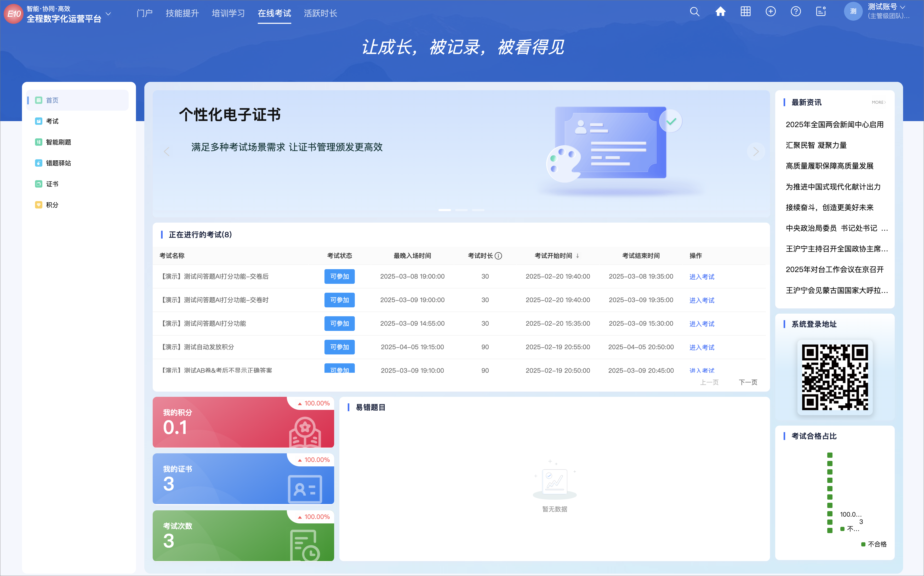This screenshot has height=576, width=924.
Task: Switch to 技能提升 tab
Action: click(x=182, y=13)
